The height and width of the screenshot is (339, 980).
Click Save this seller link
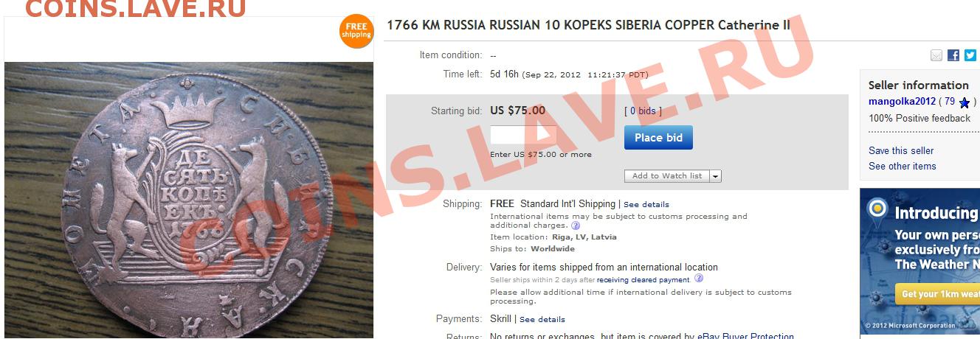901,150
